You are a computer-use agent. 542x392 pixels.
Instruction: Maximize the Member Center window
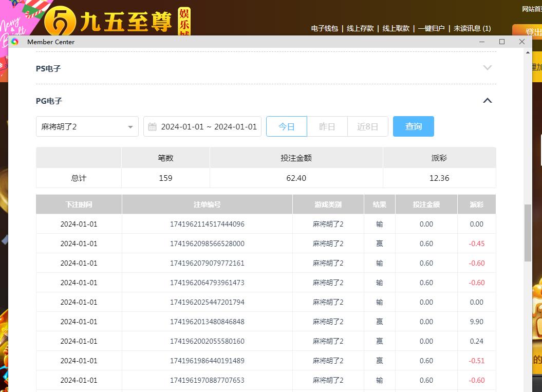[502, 42]
